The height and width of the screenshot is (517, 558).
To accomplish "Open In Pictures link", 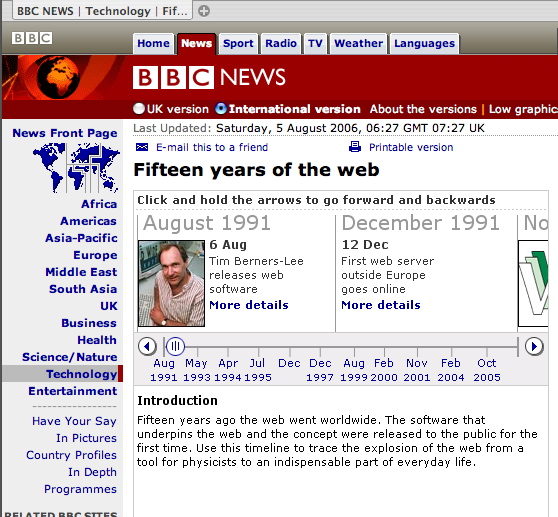I will 86,438.
